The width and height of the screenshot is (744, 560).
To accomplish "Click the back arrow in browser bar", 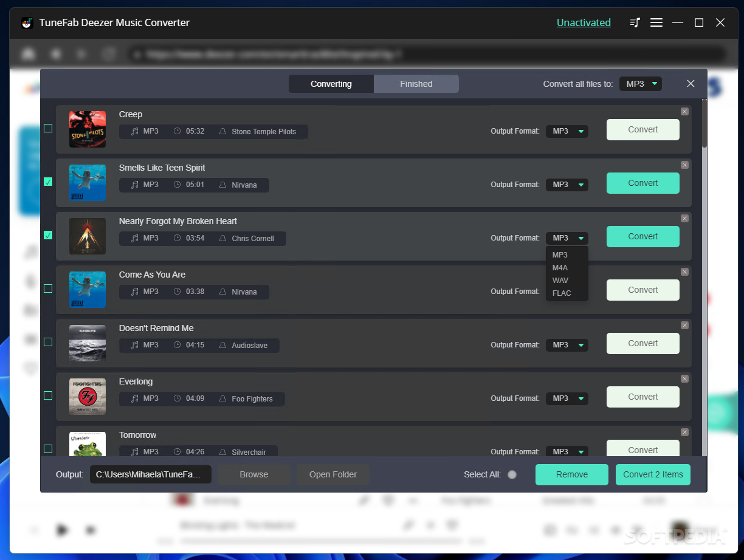I will [56, 54].
